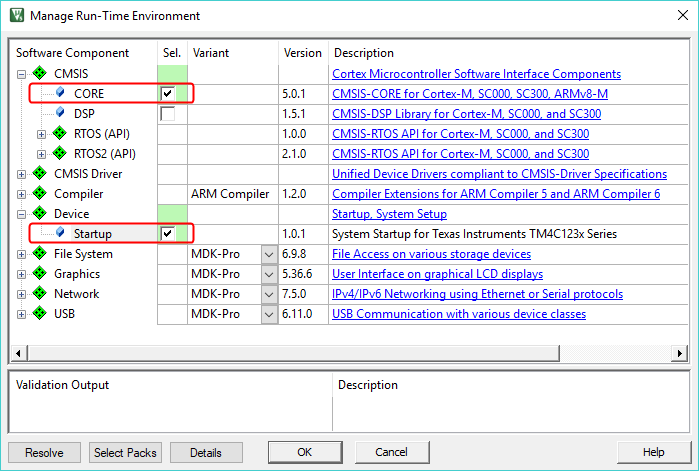Expand the RTOS2 (API) tree node

pos(41,154)
